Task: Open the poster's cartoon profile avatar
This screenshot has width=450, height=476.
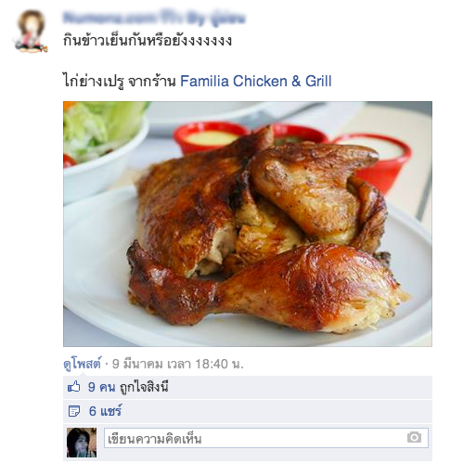Action: coord(31,31)
